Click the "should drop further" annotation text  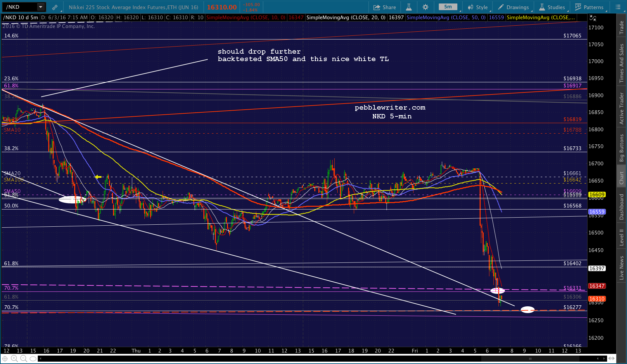click(259, 52)
